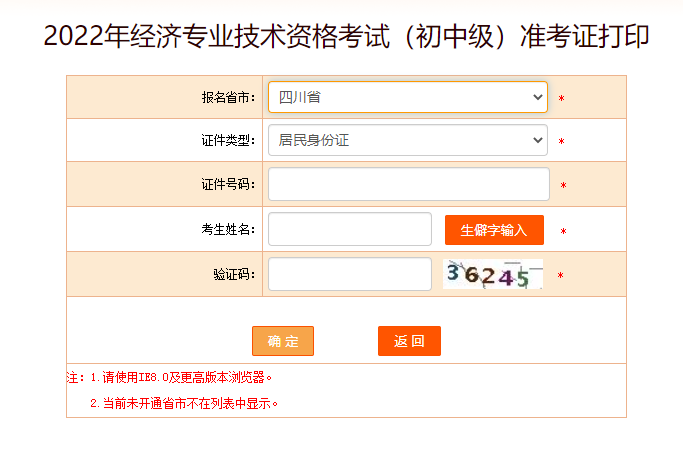Refresh the captcha image
The image size is (683, 452).
coord(493,274)
